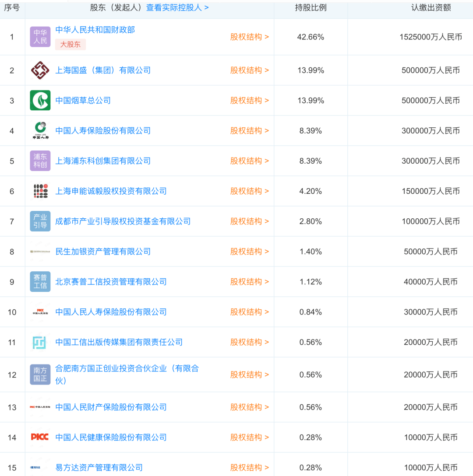Open 上海浦东科创集团有限公司 link
Screen dimensions: 473x476
click(x=103, y=161)
